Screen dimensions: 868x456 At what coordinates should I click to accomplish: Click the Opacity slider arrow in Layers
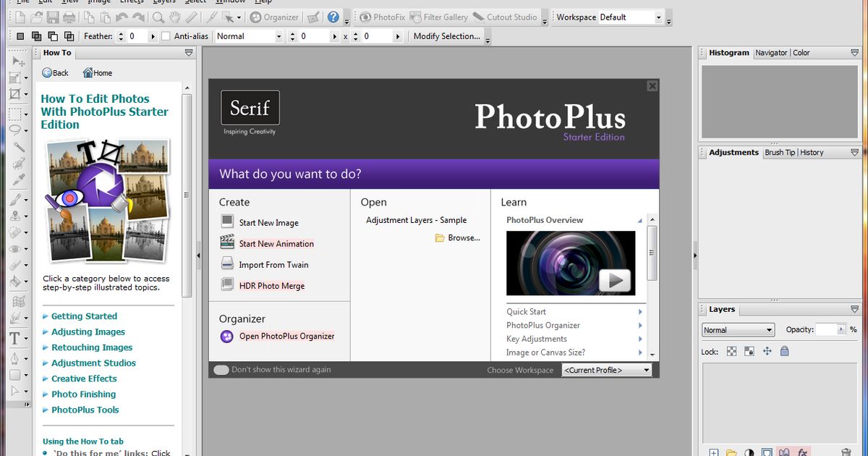coord(842,329)
